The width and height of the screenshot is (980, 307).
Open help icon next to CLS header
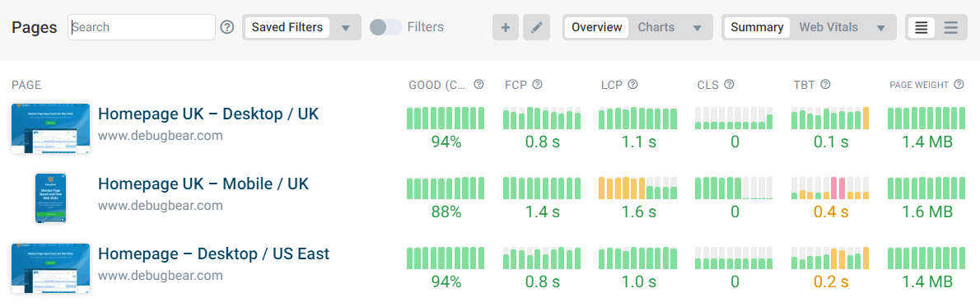pos(729,85)
